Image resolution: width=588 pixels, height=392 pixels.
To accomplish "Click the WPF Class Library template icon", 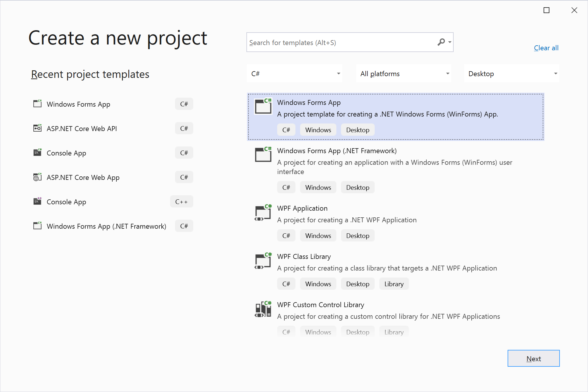I will pos(263,261).
